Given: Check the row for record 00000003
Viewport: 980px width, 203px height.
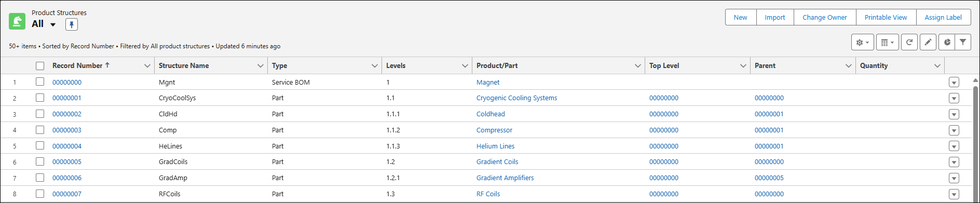Looking at the screenshot, I should click(40, 130).
